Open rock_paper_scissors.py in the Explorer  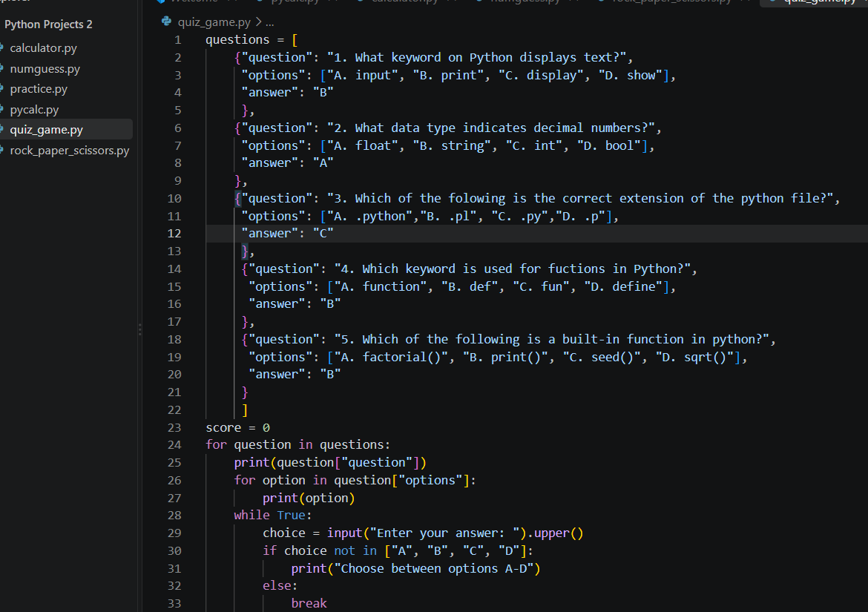[70, 150]
